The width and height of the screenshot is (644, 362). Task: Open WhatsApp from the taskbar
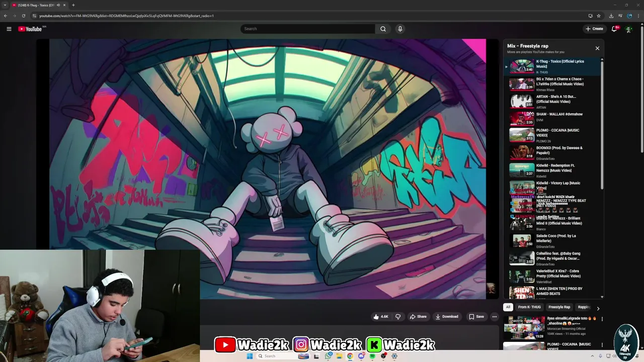[x=328, y=356]
